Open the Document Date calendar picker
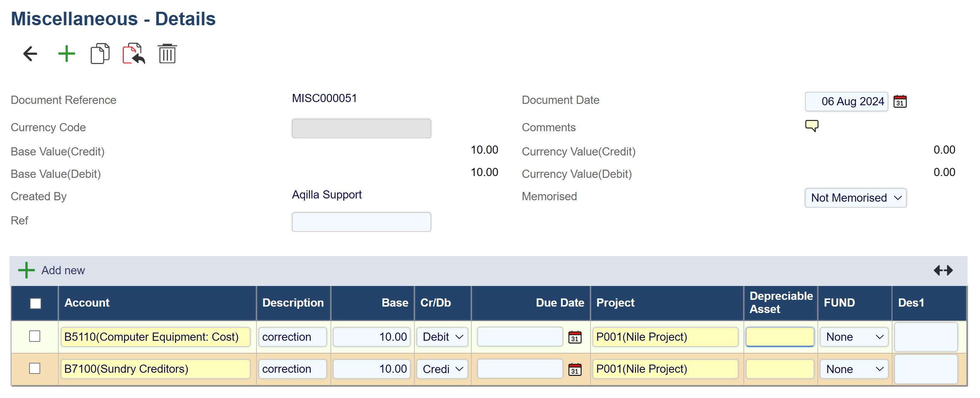This screenshot has height=398, width=980. (900, 102)
